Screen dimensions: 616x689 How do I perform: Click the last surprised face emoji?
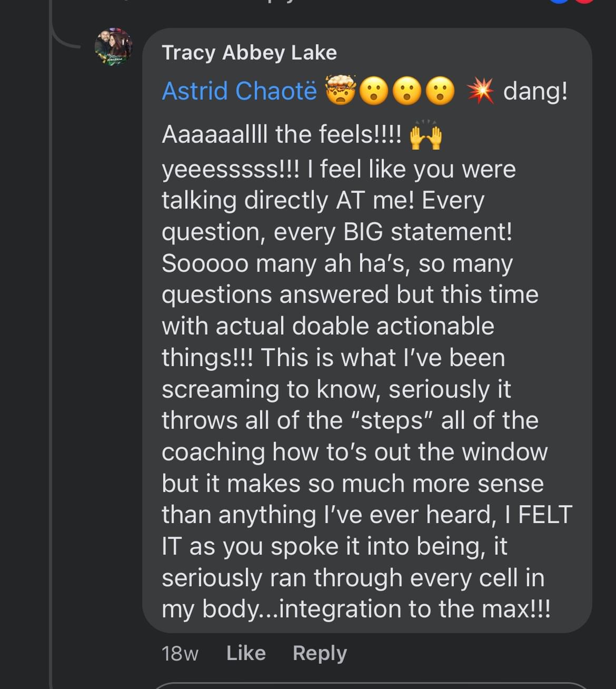tap(440, 91)
